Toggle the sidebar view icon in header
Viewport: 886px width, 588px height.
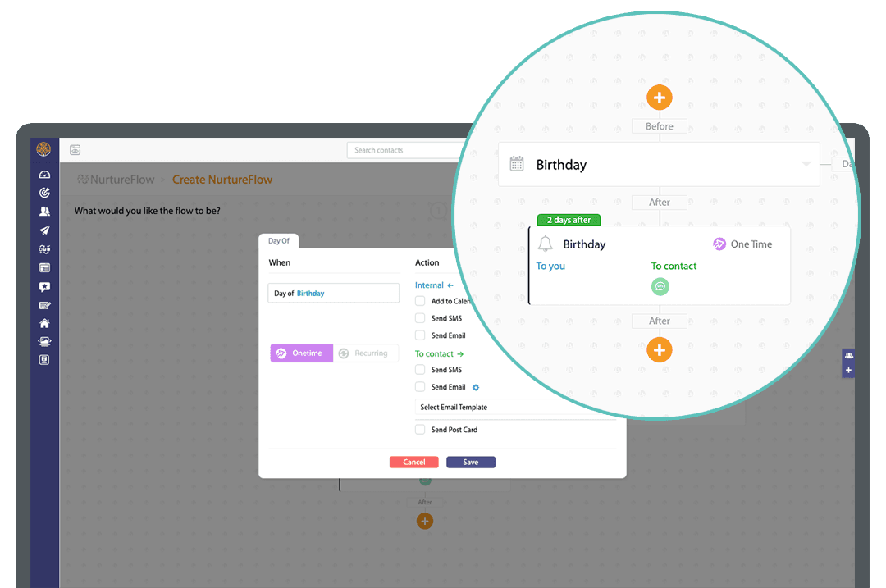coord(75,150)
